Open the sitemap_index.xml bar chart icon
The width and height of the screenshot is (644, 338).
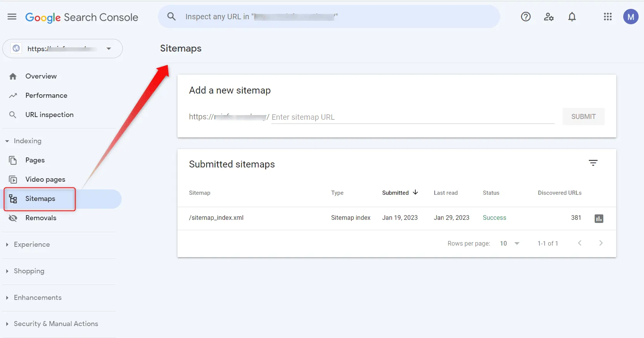pos(599,219)
